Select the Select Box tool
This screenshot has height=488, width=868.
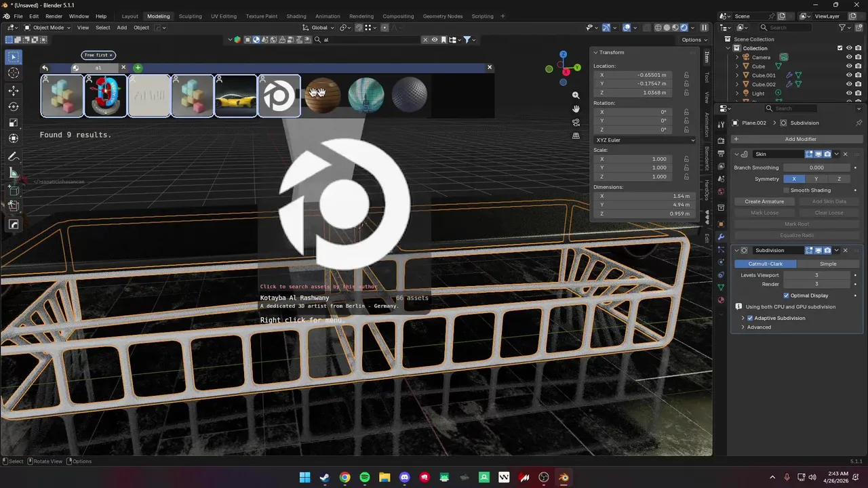pyautogui.click(x=14, y=57)
